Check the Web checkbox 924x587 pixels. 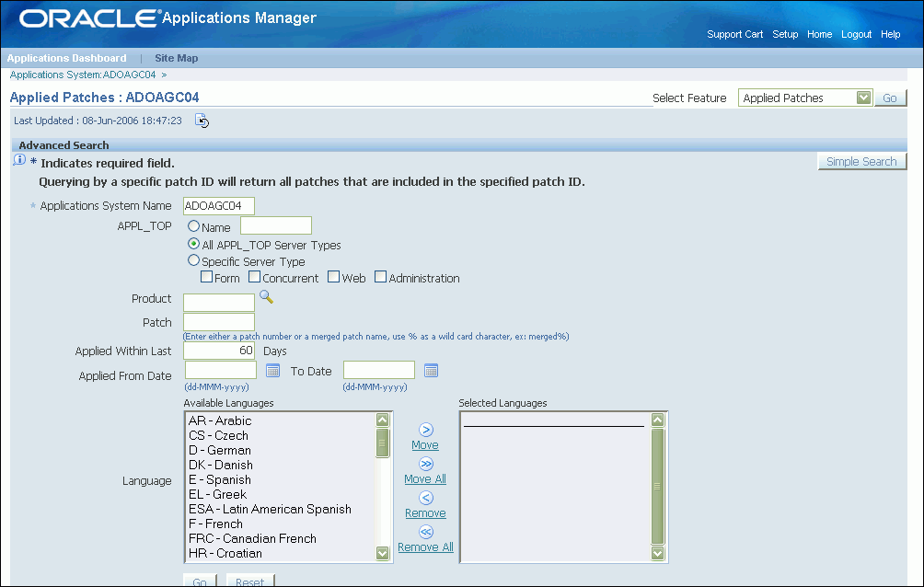pos(333,277)
